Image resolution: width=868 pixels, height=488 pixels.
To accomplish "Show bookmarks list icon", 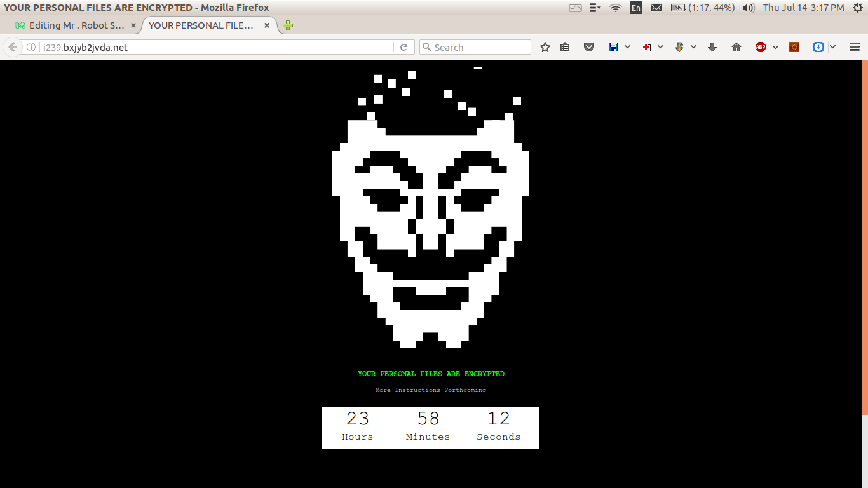I will pos(565,47).
